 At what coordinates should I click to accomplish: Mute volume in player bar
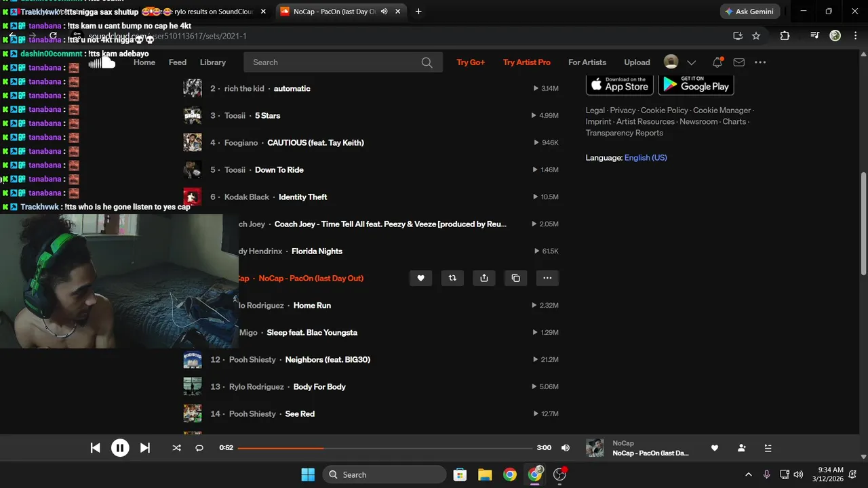pos(566,448)
